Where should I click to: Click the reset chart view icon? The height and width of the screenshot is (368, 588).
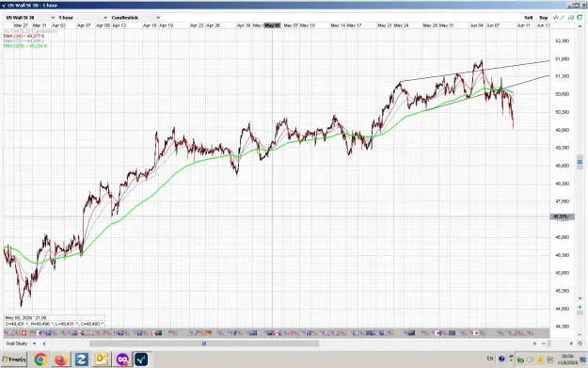click(x=580, y=344)
